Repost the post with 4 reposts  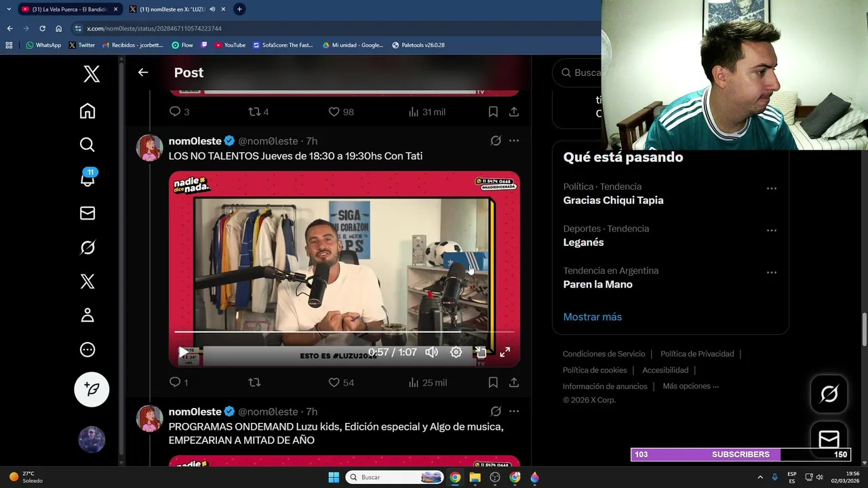(x=259, y=112)
